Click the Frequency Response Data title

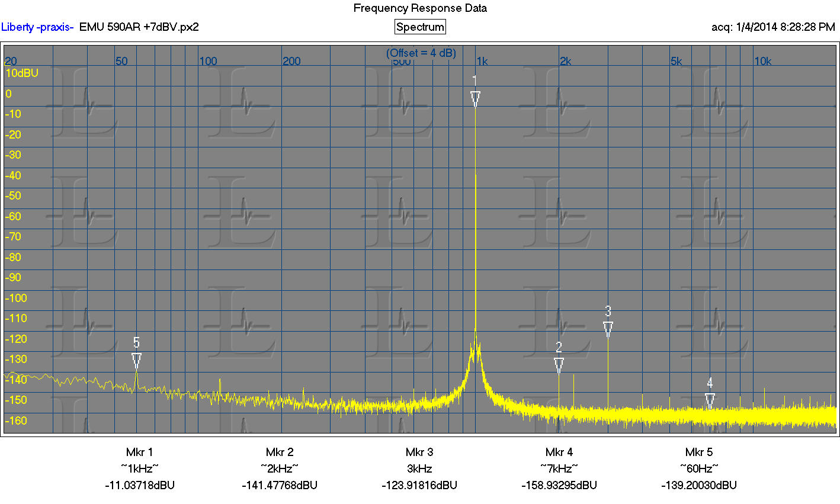click(x=420, y=8)
